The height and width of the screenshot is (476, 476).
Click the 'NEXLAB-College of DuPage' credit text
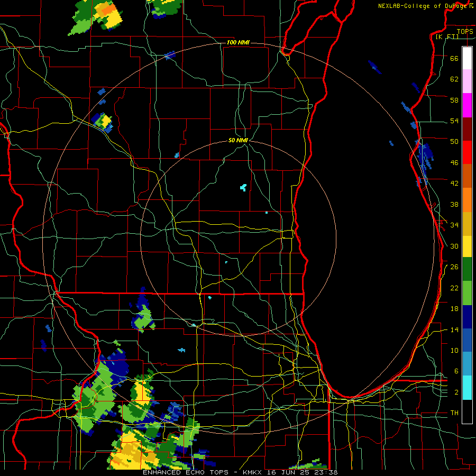(x=423, y=5)
